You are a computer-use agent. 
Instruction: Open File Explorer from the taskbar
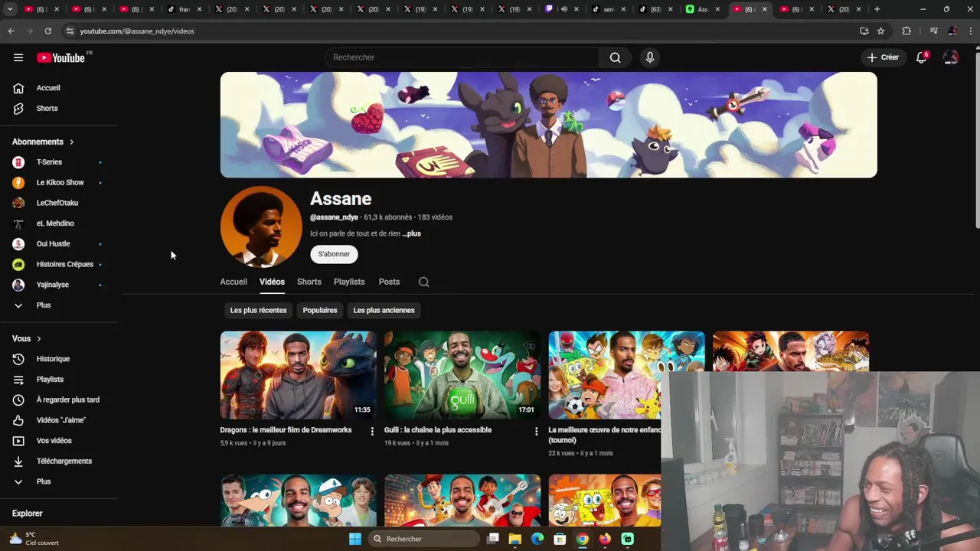[x=515, y=539]
